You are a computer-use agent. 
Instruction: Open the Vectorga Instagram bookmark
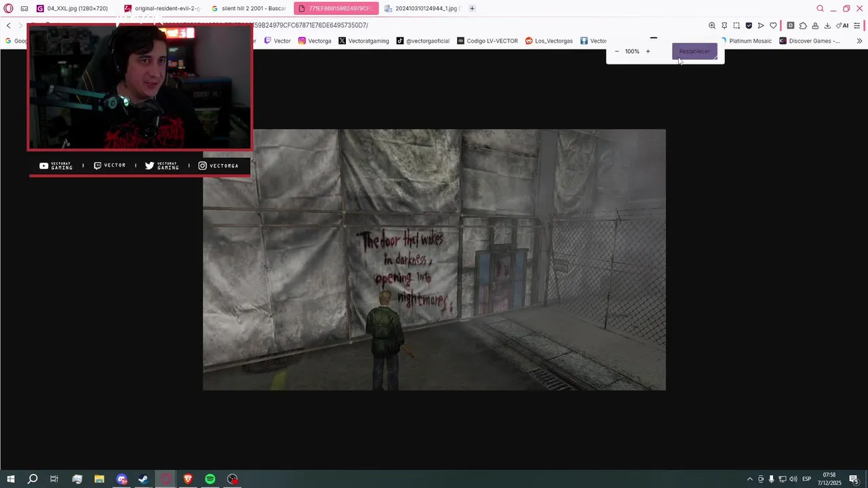pyautogui.click(x=315, y=41)
